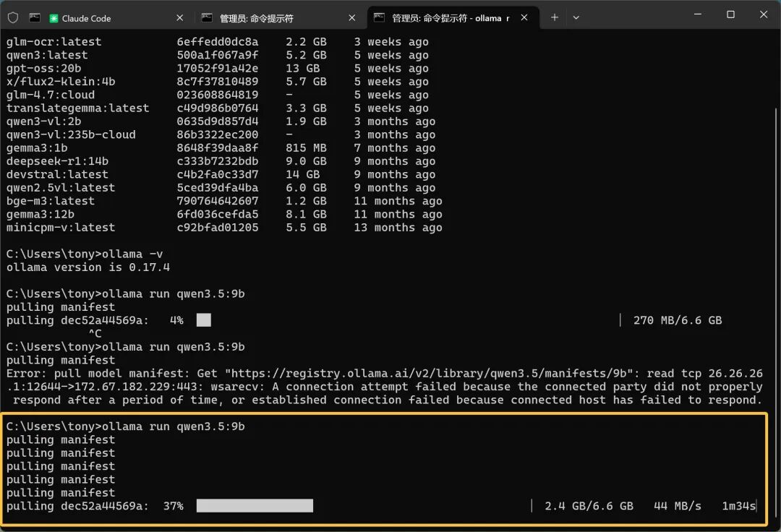This screenshot has width=781, height=532.
Task: Click the gemma3:12b model name
Action: (x=40, y=215)
